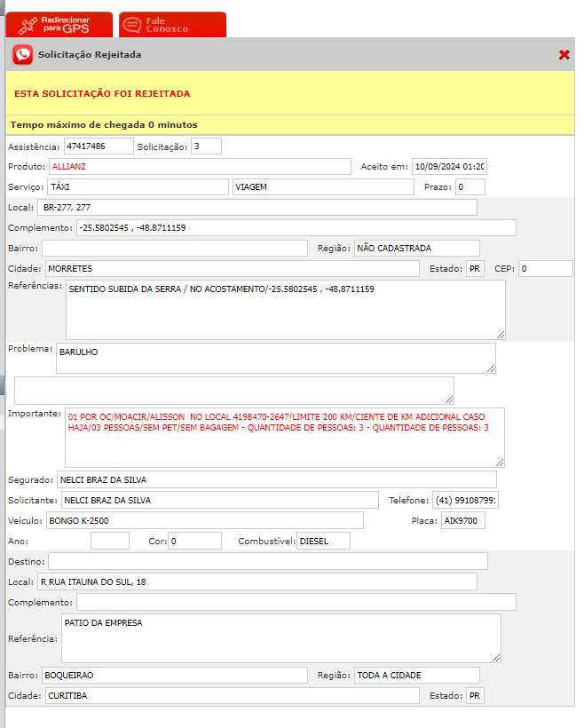The width and height of the screenshot is (584, 728).
Task: Select the Prazo field
Action: point(470,187)
